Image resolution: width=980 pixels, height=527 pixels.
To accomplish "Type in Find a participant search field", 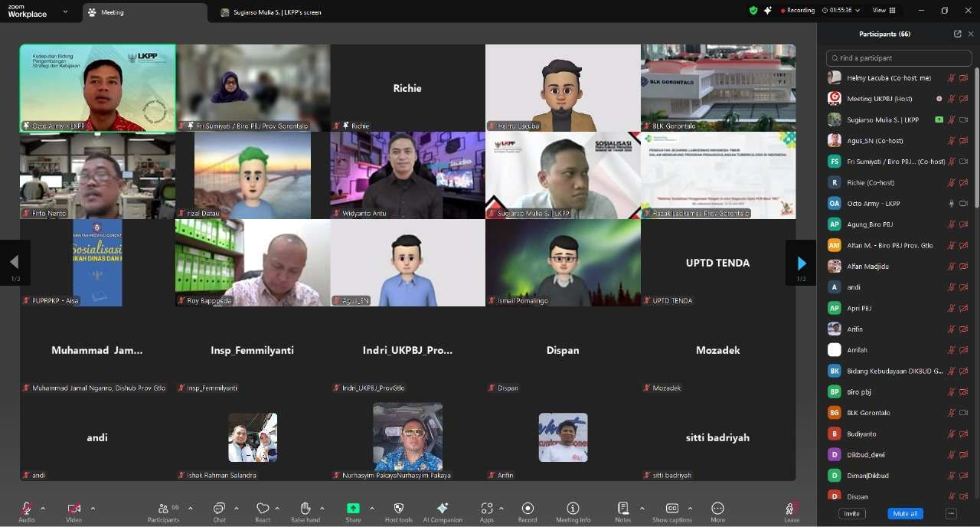I will 900,58.
